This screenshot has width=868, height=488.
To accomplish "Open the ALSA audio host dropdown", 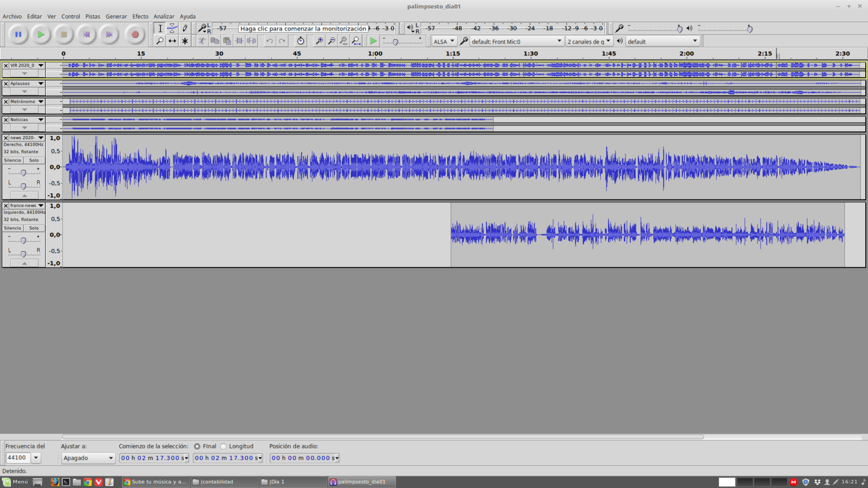I will tap(444, 41).
